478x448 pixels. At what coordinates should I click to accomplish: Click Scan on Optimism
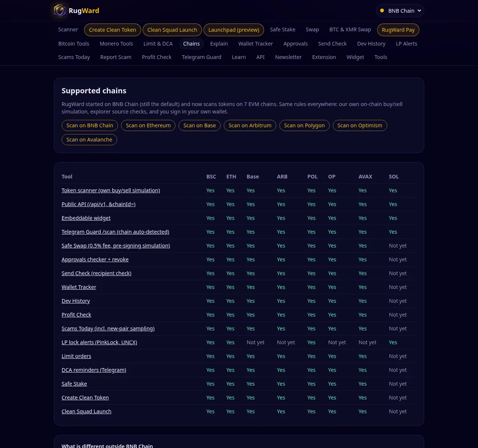pos(360,125)
